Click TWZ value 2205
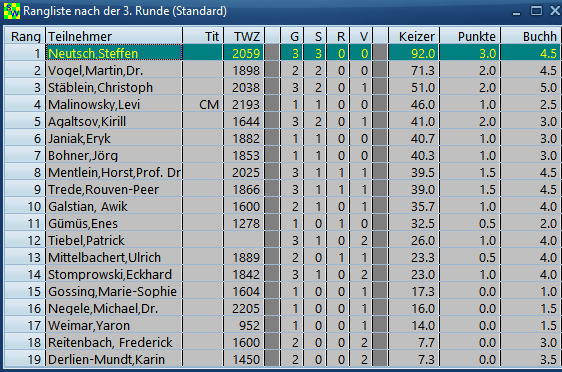This screenshot has height=372, width=562. [x=244, y=309]
